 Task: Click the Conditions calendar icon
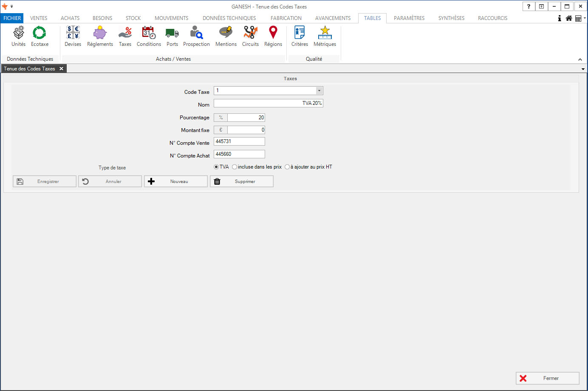click(149, 33)
